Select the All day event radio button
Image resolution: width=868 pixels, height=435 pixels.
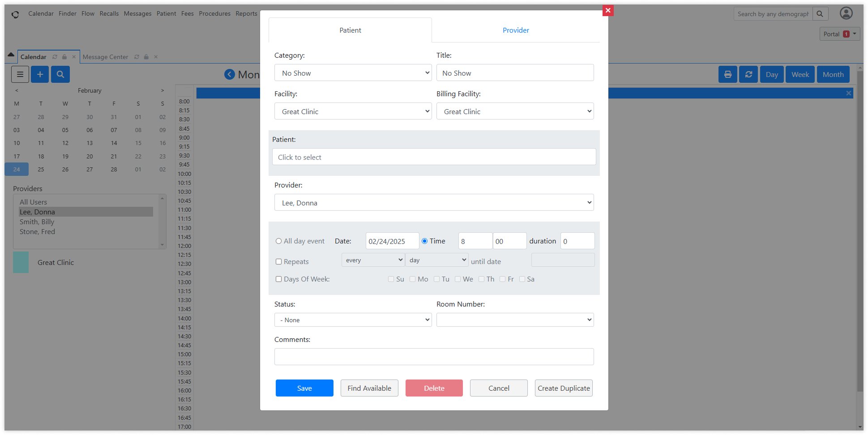tap(278, 241)
